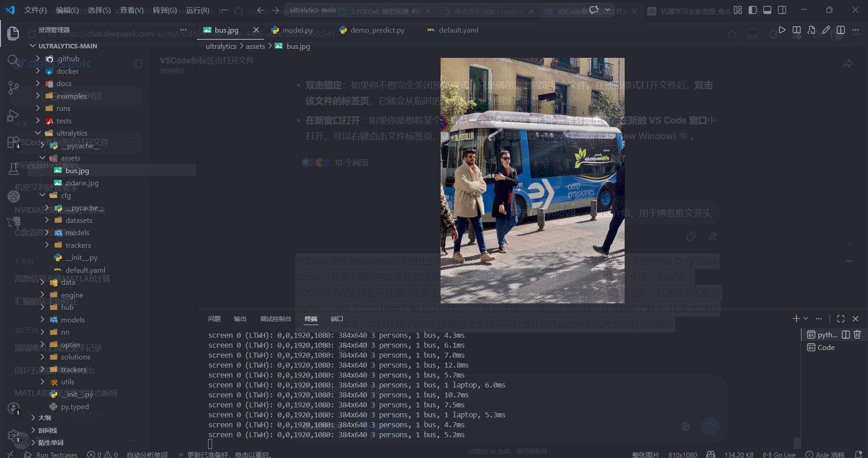This screenshot has height=458, width=868.
Task: Open the new terminal launch profile dropdown
Action: point(806,319)
